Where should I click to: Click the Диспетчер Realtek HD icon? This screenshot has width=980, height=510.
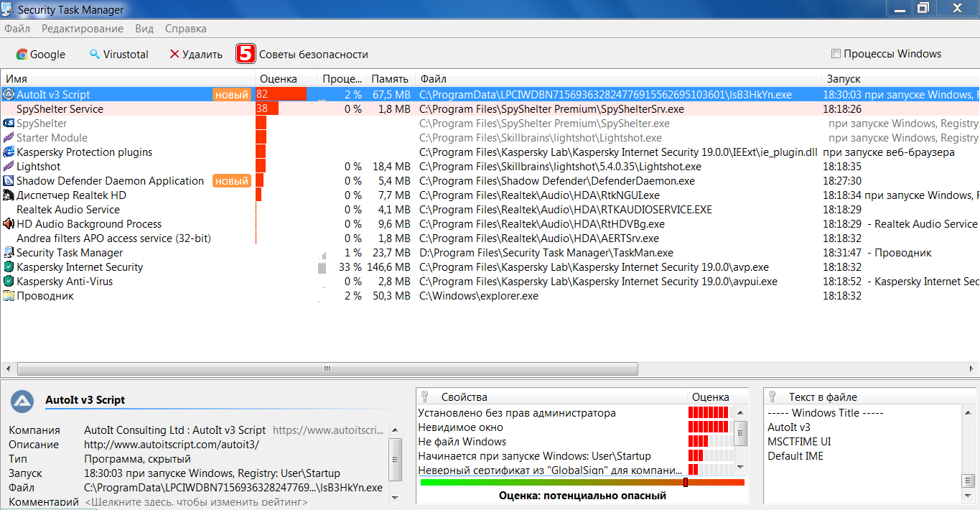(9, 195)
